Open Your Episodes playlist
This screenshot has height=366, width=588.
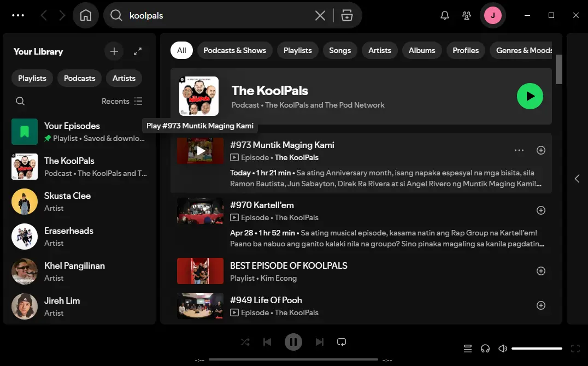tap(79, 132)
